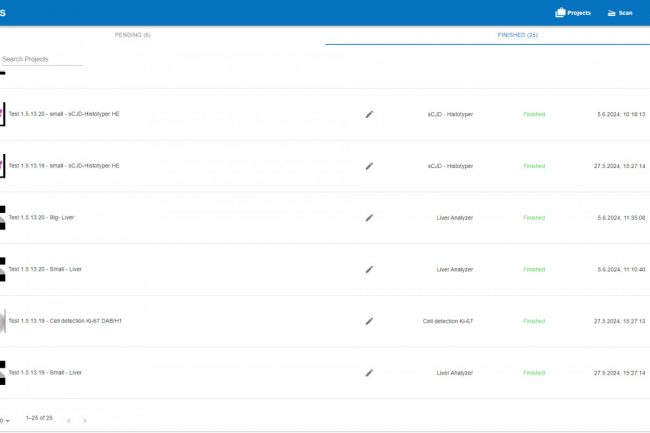Click Finished status of the Ki-67 DAB/H1 row
Image resolution: width=650 pixels, height=433 pixels.
point(534,321)
